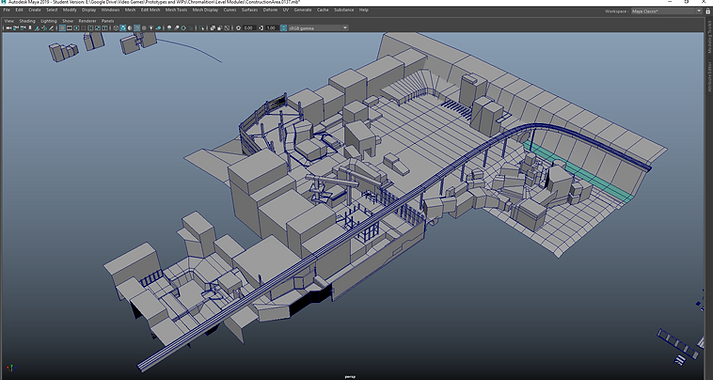Open the panel Shading menu
Image resolution: width=713 pixels, height=380 pixels.
pos(27,21)
